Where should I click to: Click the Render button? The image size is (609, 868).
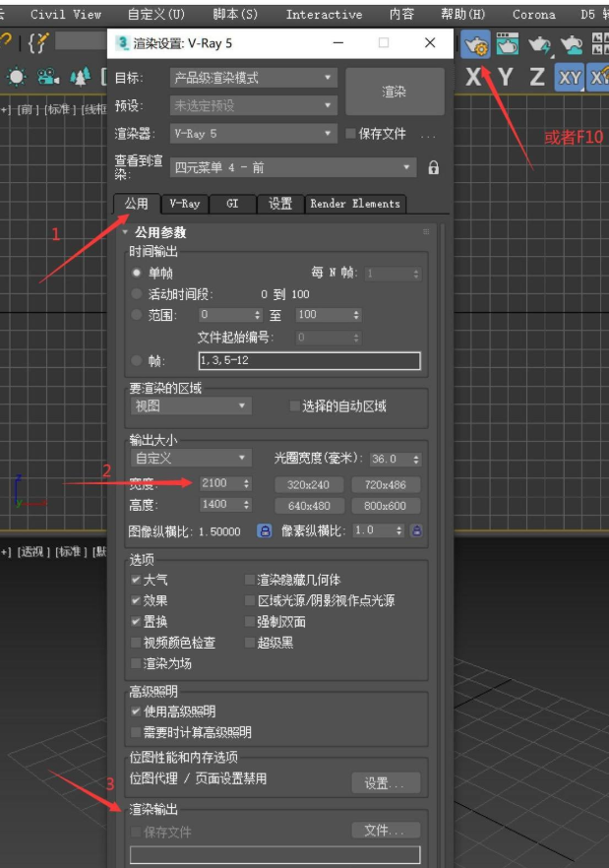(395, 92)
